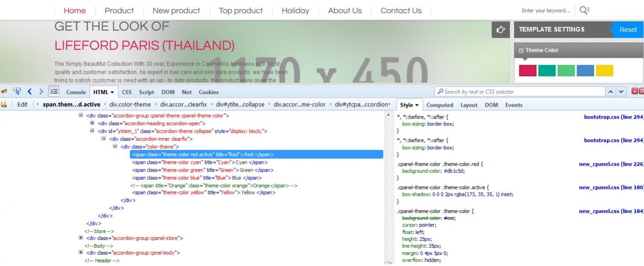Select the span.them...d.active breadcrumb

(71, 104)
